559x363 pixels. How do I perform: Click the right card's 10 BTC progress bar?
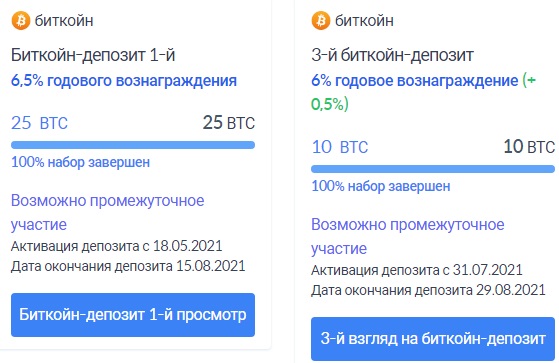433,169
